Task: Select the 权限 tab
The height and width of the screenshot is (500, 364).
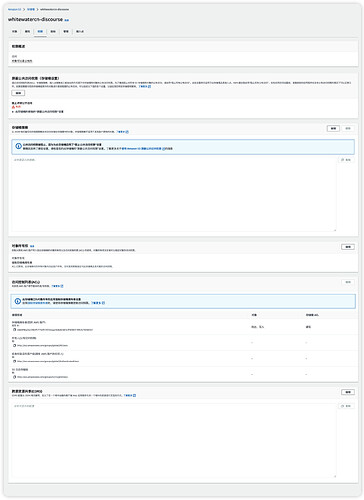Action: pyautogui.click(x=40, y=31)
